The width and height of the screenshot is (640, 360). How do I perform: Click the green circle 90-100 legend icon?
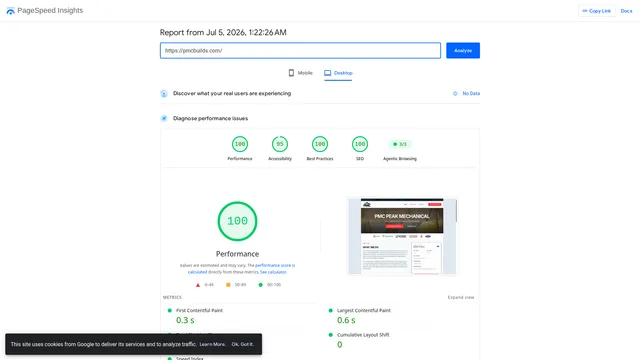pos(260,285)
